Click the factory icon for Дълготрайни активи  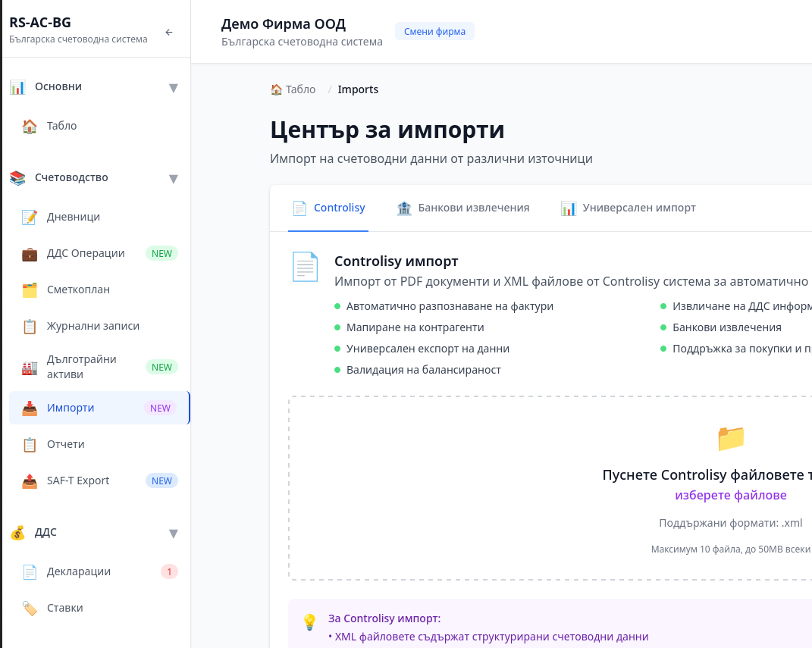point(30,368)
